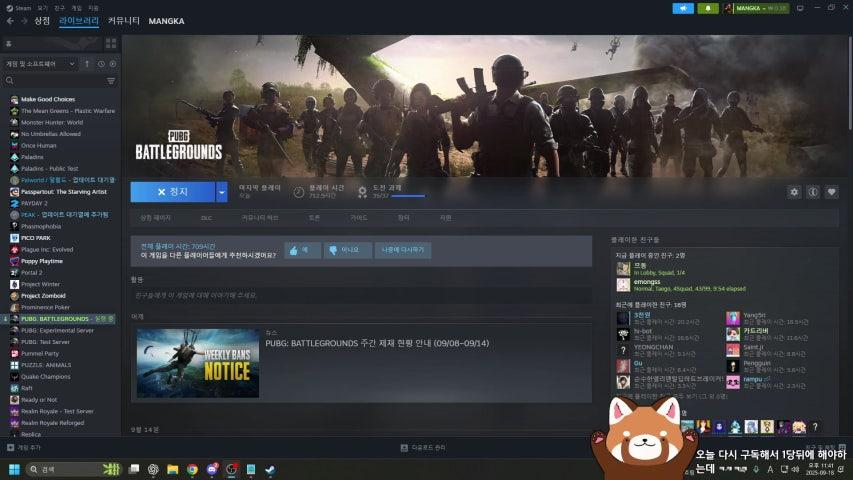Go forward with the navigation forward arrow

[x=24, y=21]
